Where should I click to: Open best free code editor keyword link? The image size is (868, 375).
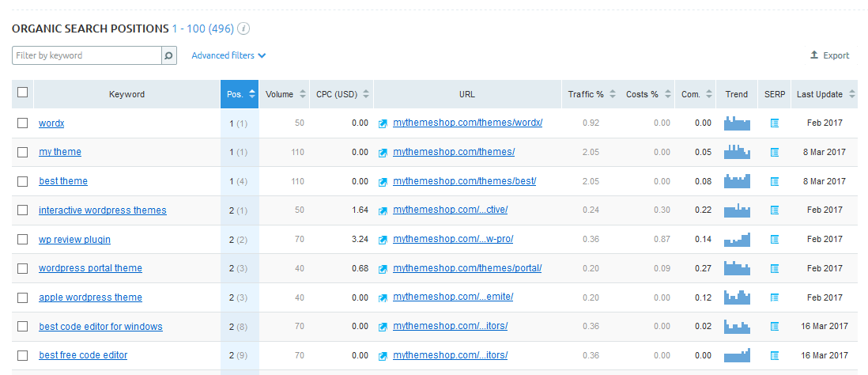coord(83,355)
